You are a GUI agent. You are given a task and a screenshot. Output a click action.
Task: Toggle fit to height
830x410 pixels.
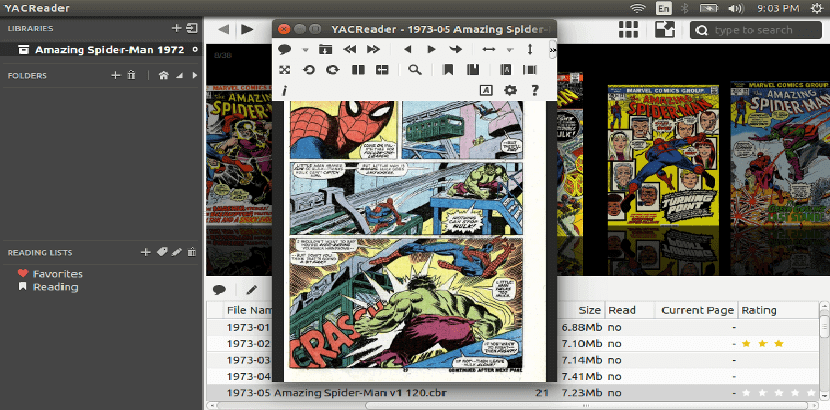(530, 49)
